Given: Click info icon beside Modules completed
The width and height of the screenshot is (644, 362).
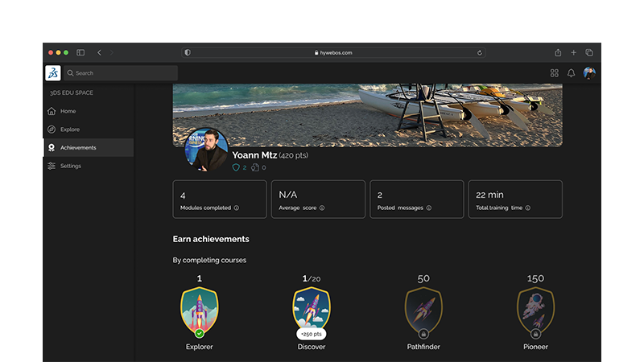Looking at the screenshot, I should tap(237, 208).
